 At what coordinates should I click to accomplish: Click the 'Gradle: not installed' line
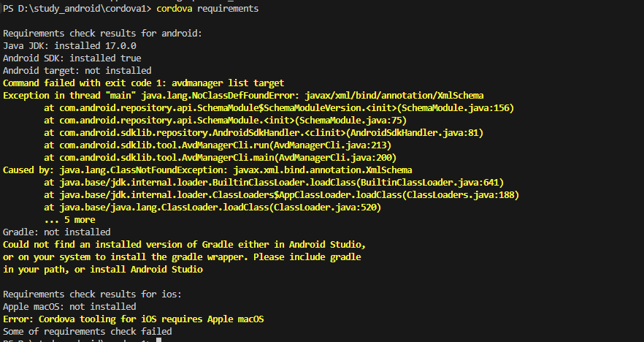(x=57, y=232)
